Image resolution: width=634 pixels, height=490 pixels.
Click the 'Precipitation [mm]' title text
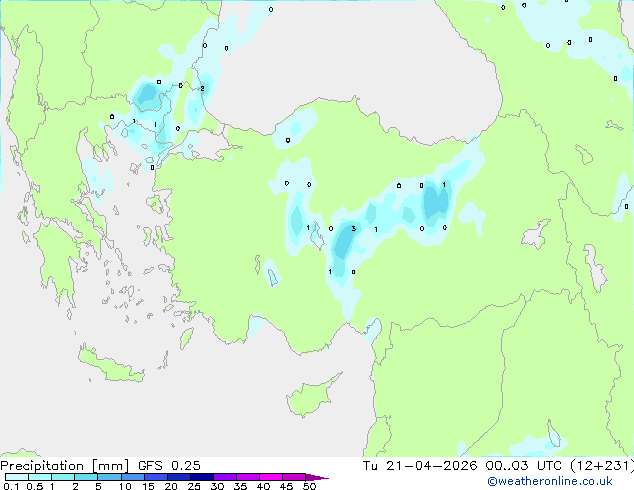65,466
